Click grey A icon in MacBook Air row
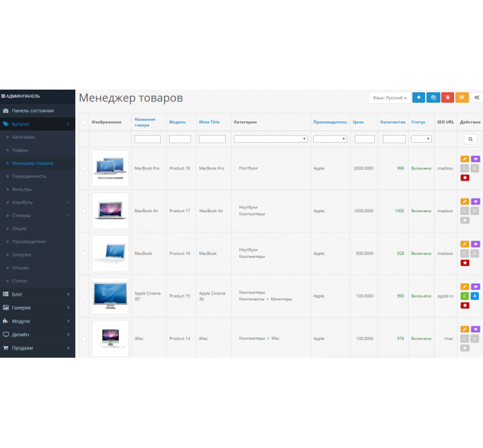This screenshot has width=483, height=448. 475,211
